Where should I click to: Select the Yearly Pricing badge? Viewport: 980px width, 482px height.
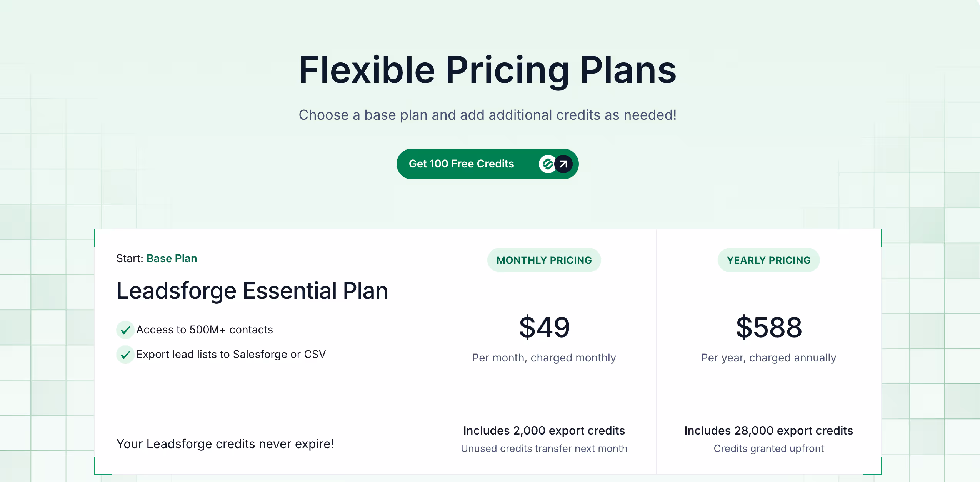[769, 260]
